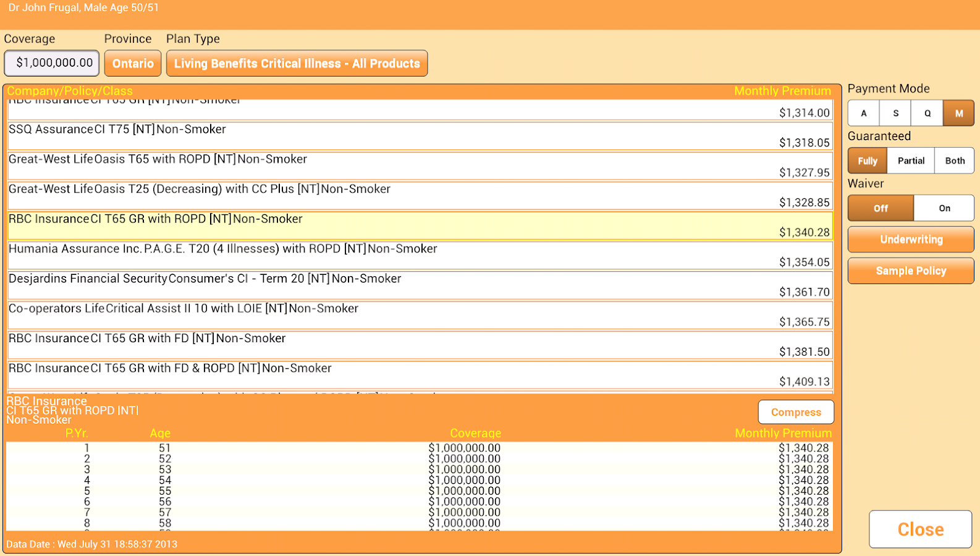
Task: Open the Sample Policy button
Action: (x=911, y=271)
